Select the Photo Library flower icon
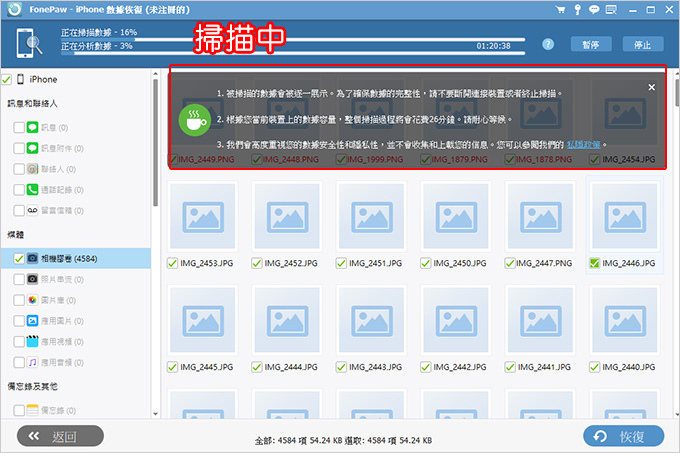This screenshot has height=453, width=680. click(x=33, y=300)
